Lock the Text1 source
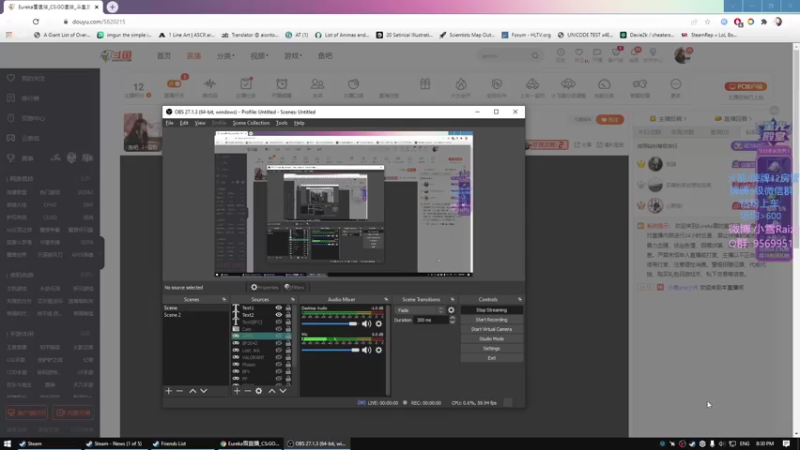 [288, 308]
